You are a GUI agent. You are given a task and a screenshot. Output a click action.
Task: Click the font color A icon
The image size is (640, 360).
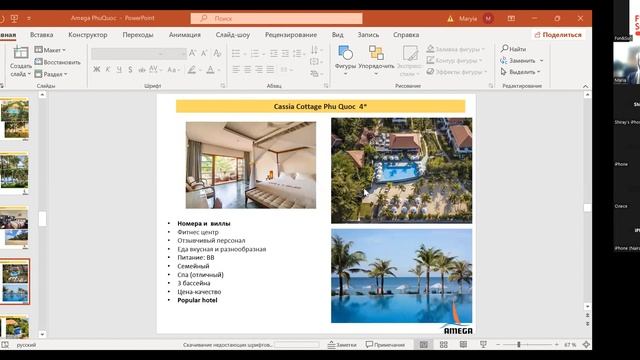210,70
